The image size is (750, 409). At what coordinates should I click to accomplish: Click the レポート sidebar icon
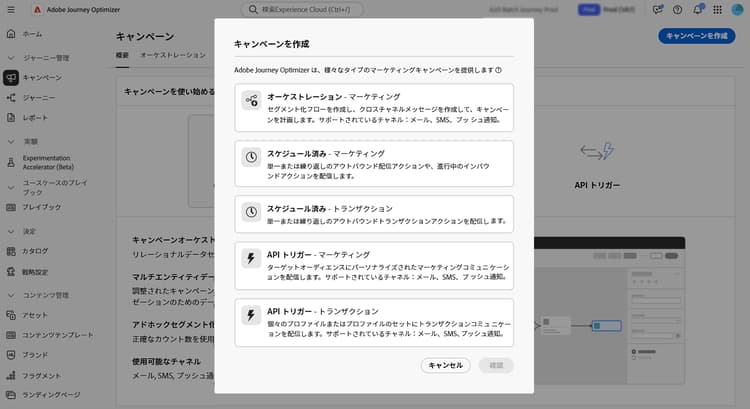(11, 117)
